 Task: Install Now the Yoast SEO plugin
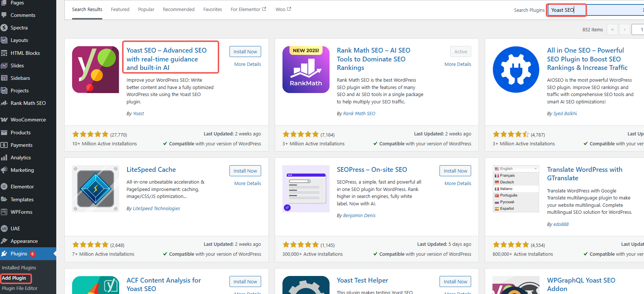(245, 52)
